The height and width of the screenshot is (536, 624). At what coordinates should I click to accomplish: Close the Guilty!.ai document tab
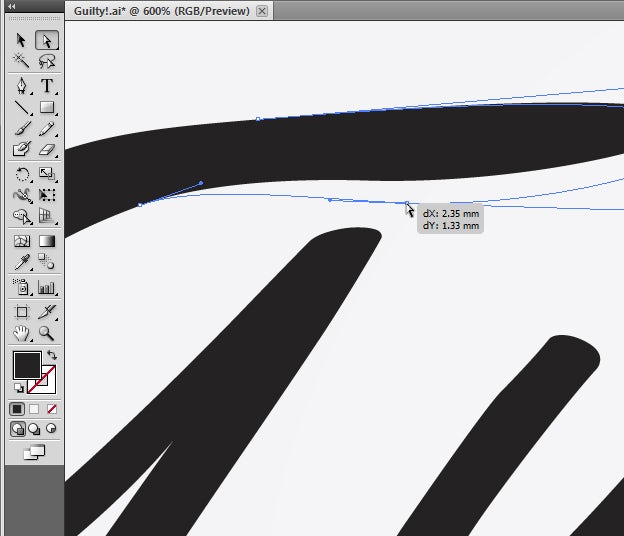click(262, 11)
